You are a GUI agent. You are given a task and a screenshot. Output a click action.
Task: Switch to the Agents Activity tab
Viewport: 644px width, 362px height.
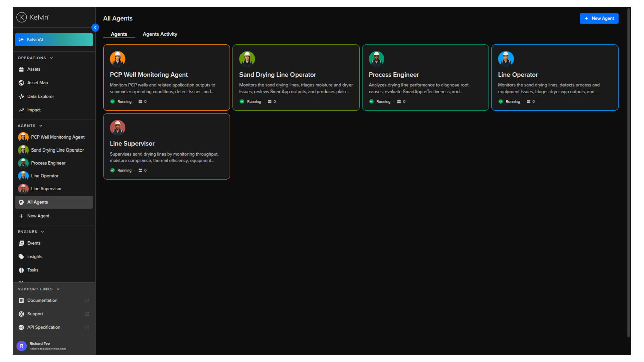click(160, 34)
